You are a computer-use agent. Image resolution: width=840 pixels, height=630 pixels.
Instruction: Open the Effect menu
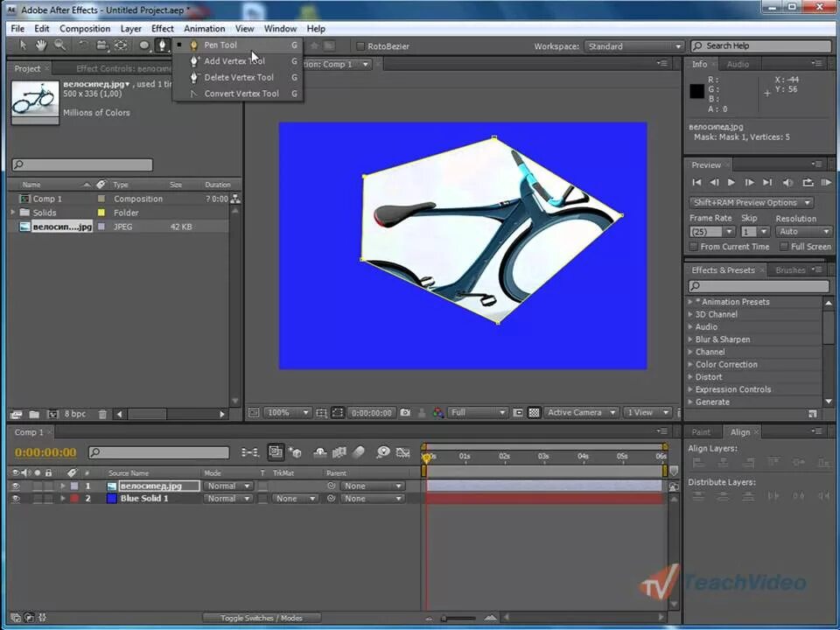point(163,28)
